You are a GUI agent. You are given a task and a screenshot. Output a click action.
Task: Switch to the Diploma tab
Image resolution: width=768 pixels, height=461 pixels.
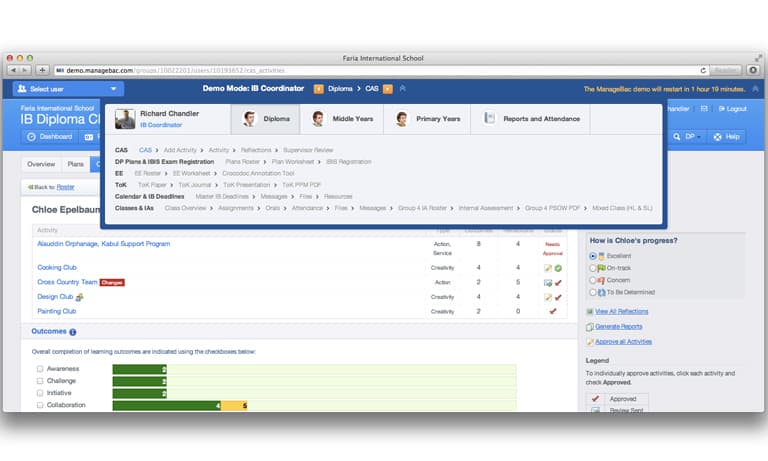point(265,119)
